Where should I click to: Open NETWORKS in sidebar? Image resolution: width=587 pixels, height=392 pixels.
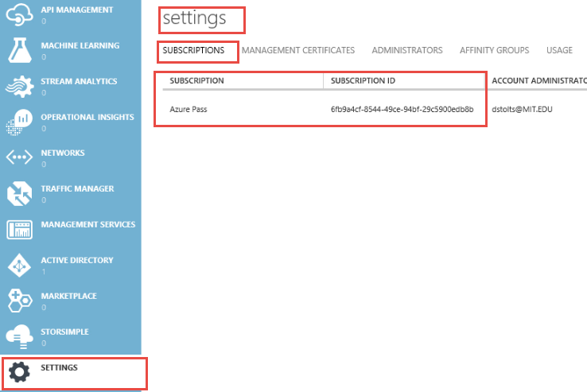pyautogui.click(x=71, y=157)
